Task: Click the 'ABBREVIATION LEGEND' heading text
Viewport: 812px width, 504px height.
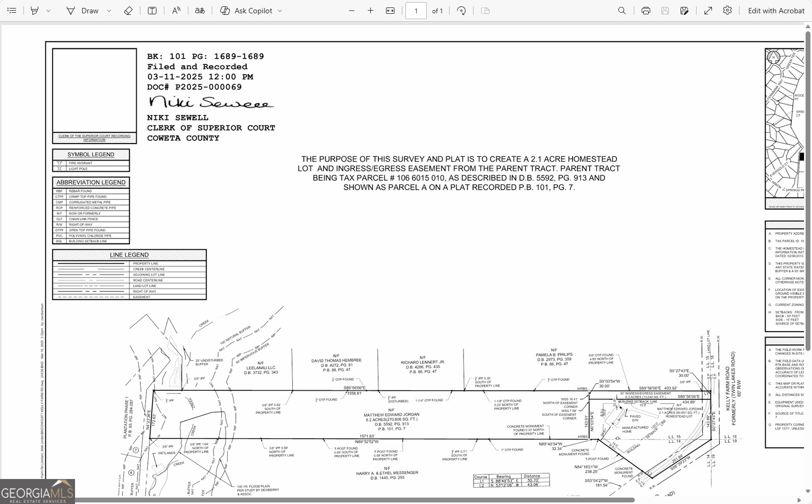Action: (91, 182)
